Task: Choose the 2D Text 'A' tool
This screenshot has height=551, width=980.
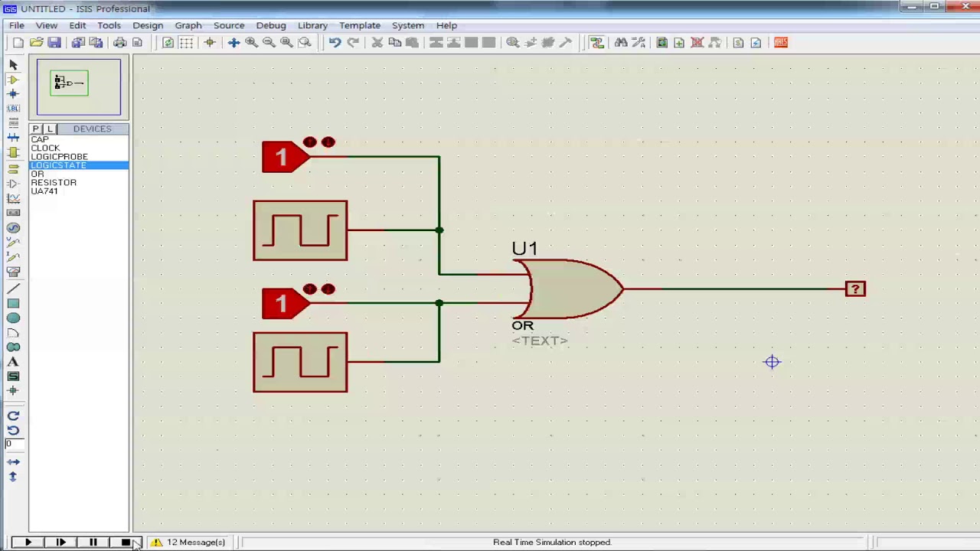Action: (x=13, y=362)
